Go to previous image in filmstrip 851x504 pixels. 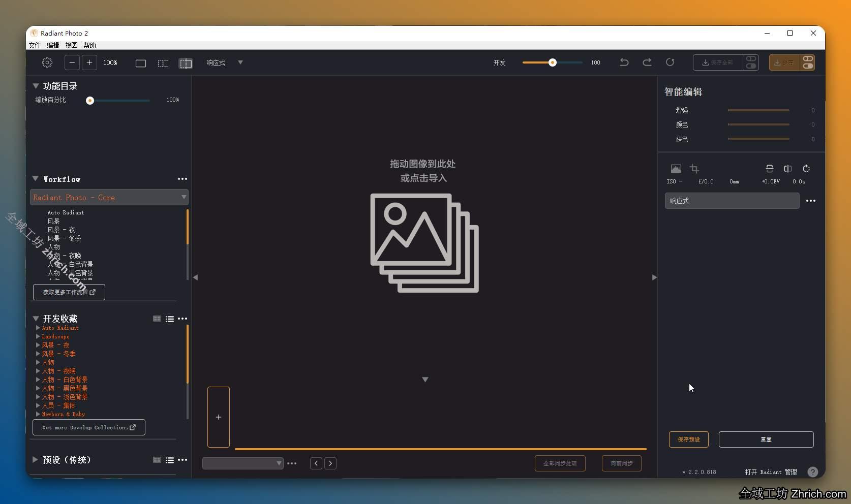316,463
